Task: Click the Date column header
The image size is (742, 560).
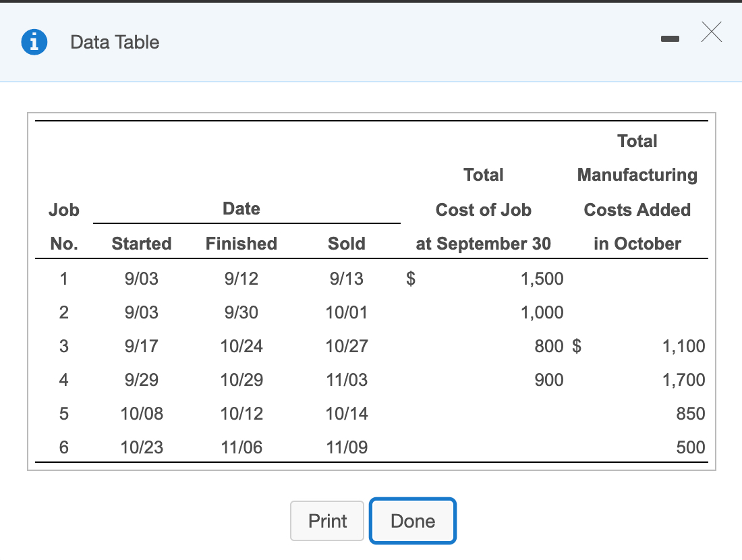Action: click(241, 208)
